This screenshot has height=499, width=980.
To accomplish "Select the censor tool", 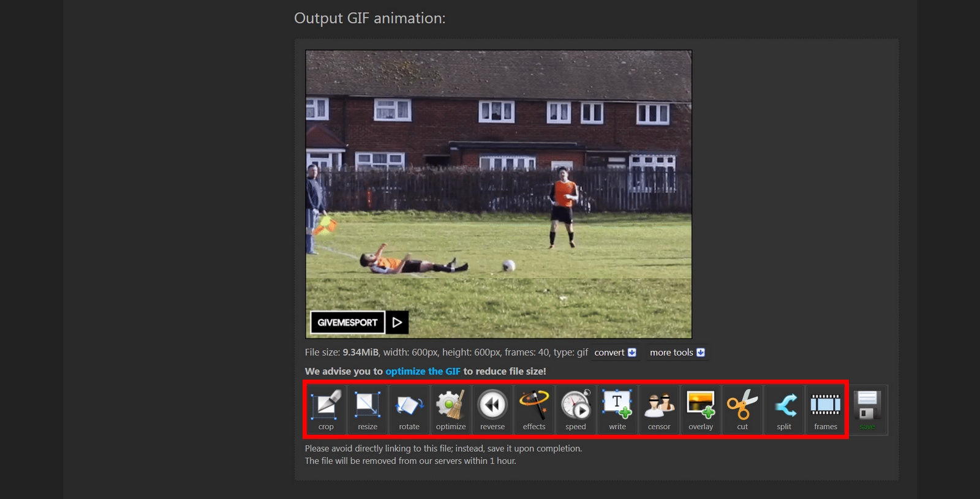I will pos(659,410).
